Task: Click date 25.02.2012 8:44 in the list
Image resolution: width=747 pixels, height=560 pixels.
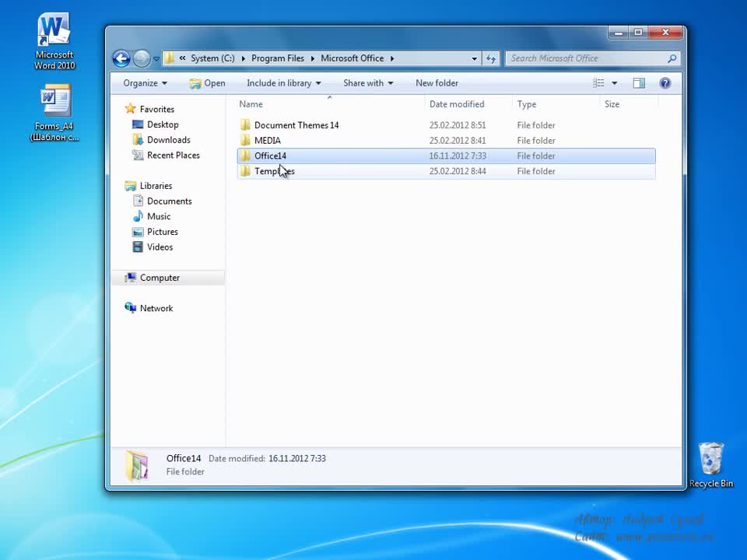Action: 458,171
